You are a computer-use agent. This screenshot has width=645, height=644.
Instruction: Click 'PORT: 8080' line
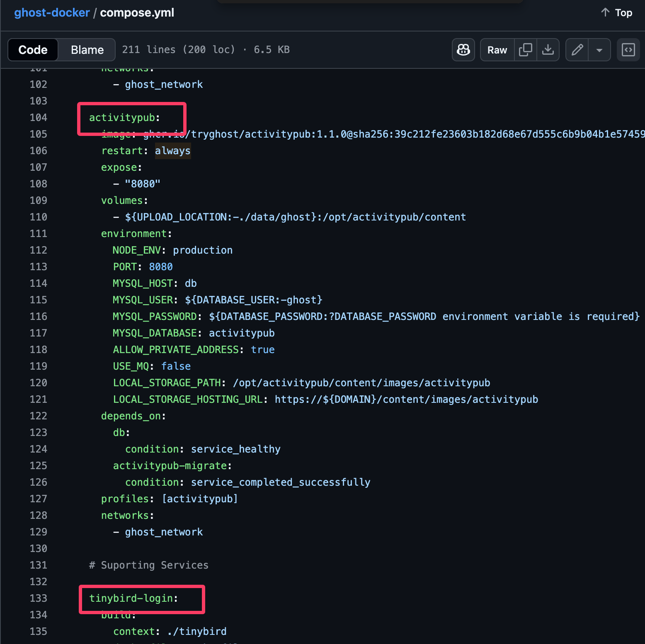(x=143, y=267)
